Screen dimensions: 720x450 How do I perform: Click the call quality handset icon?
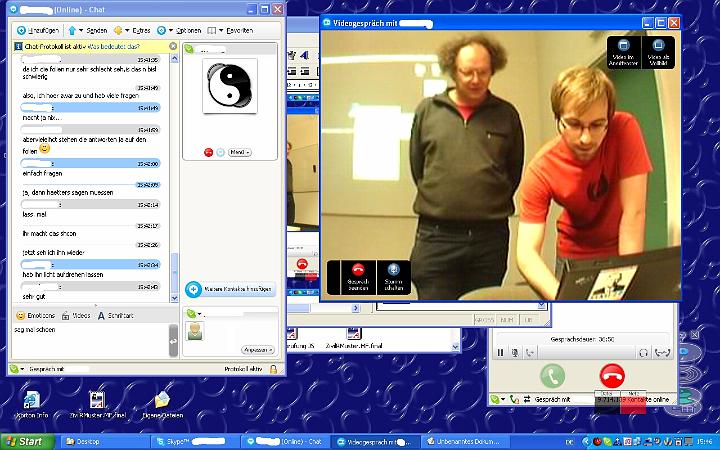click(663, 353)
